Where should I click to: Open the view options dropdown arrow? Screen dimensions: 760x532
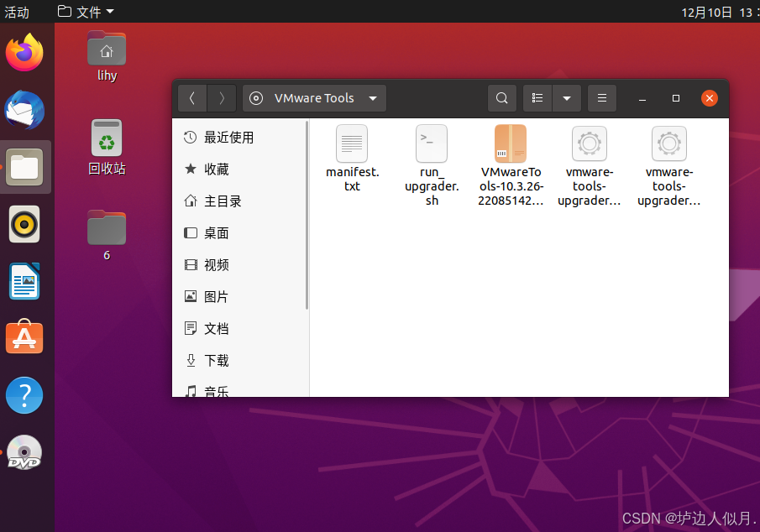click(567, 98)
